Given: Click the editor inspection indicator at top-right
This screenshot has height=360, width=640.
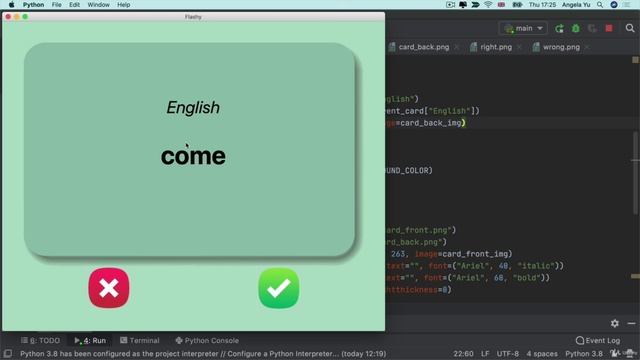Looking at the screenshot, I should pos(635,60).
